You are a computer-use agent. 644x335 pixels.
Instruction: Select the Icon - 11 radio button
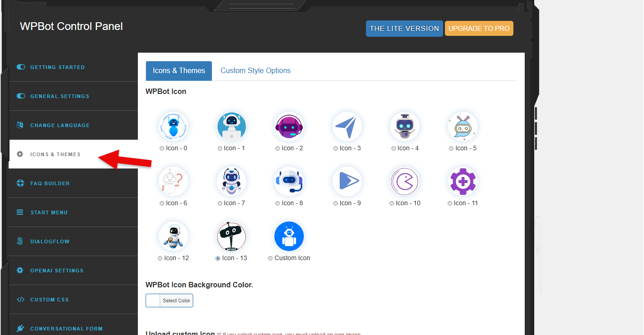click(x=450, y=203)
